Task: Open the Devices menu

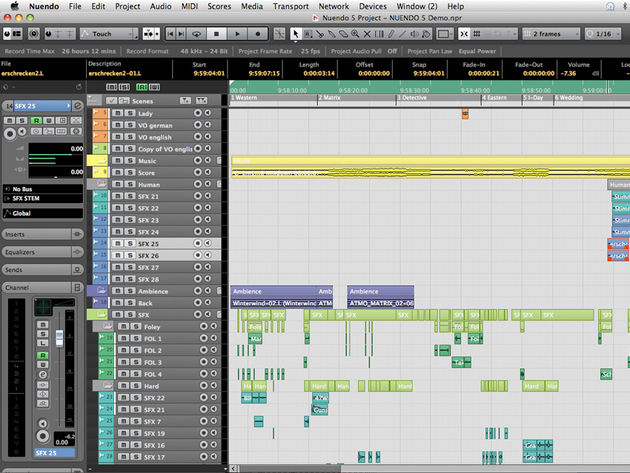Action: [x=372, y=6]
